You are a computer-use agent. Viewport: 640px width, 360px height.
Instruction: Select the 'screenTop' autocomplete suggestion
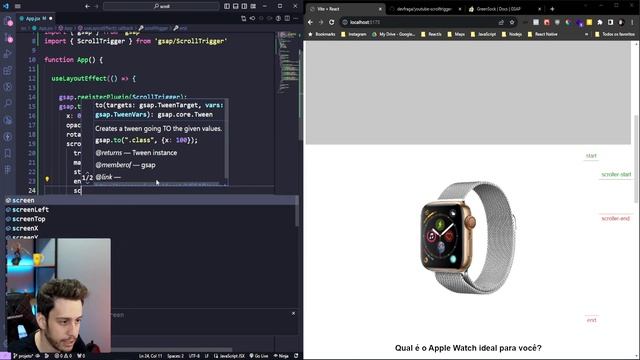coord(150,219)
